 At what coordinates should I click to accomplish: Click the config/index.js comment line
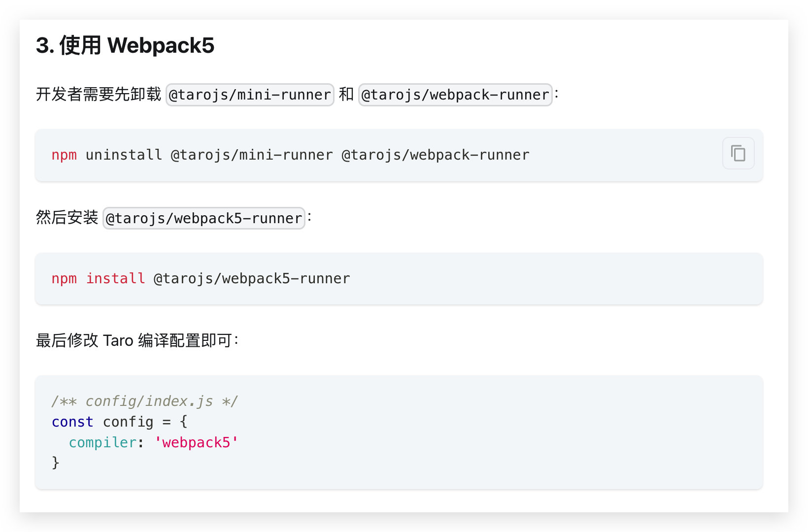point(145,401)
